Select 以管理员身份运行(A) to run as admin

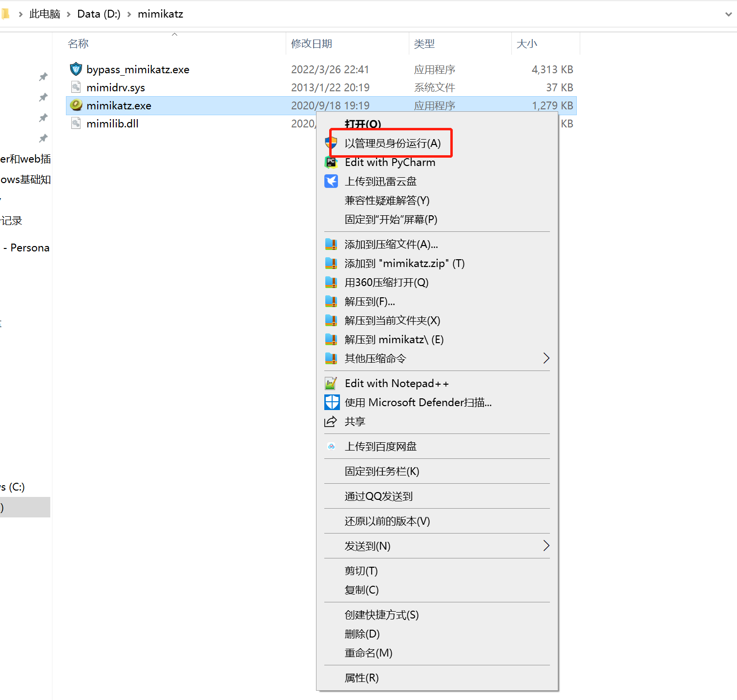[393, 143]
